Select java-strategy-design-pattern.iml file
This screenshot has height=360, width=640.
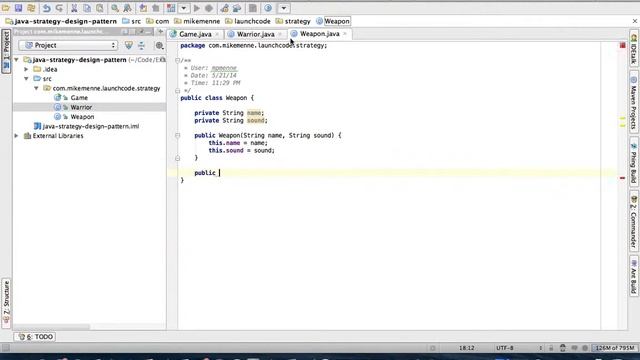pyautogui.click(x=86, y=127)
